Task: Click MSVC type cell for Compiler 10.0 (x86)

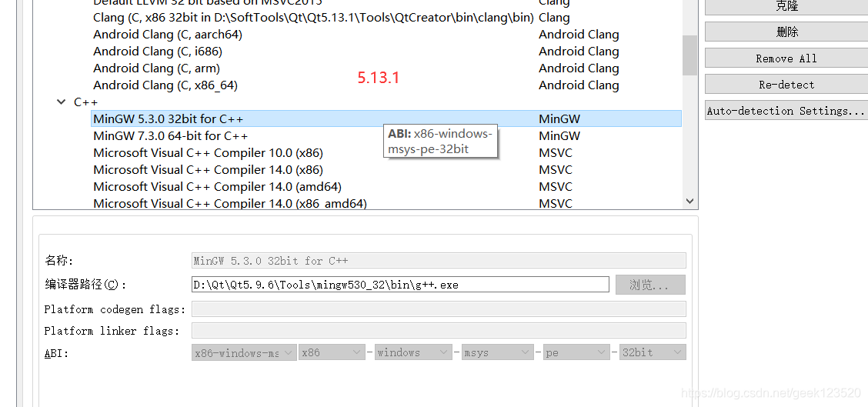Action: 556,153
